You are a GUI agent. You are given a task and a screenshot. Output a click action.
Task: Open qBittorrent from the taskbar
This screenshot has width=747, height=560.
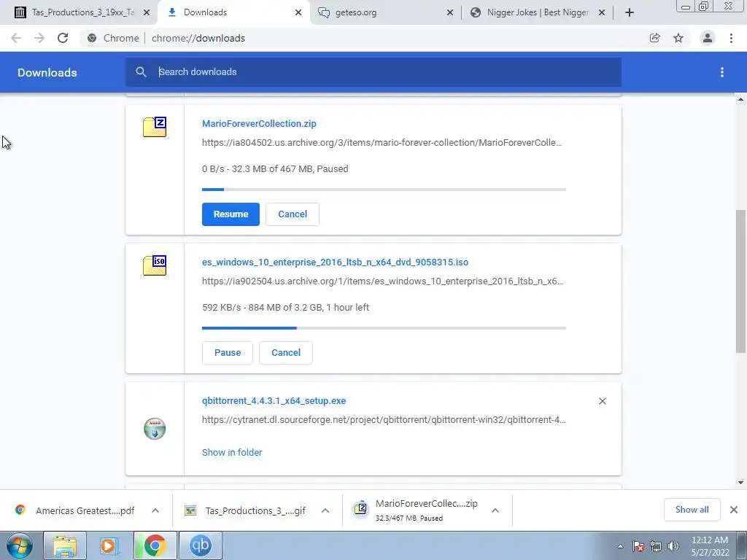(200, 545)
